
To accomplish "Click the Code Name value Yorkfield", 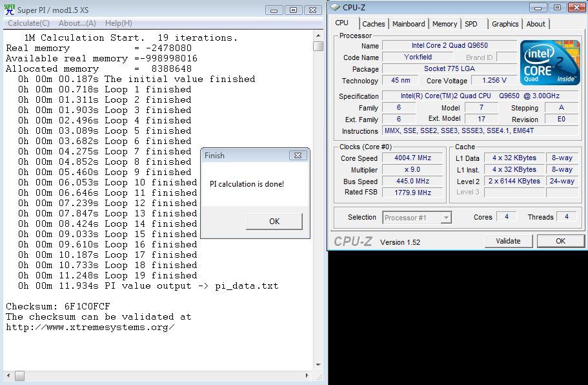I will click(418, 57).
